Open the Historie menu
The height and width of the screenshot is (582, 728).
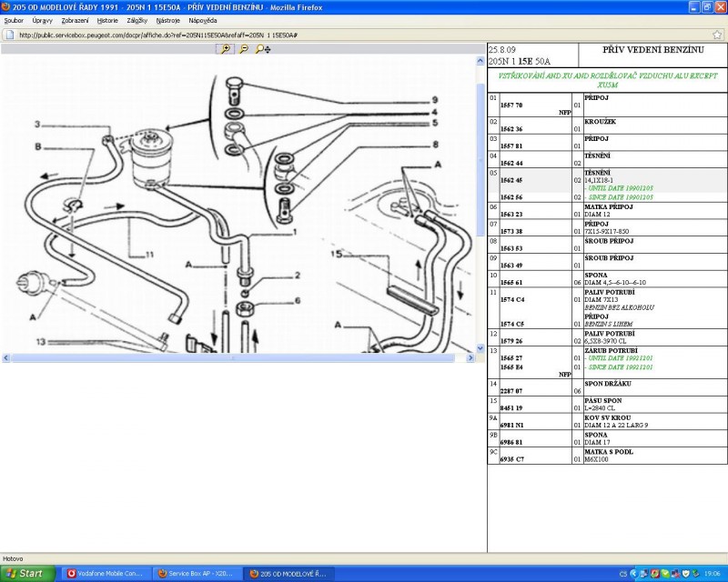[x=107, y=20]
